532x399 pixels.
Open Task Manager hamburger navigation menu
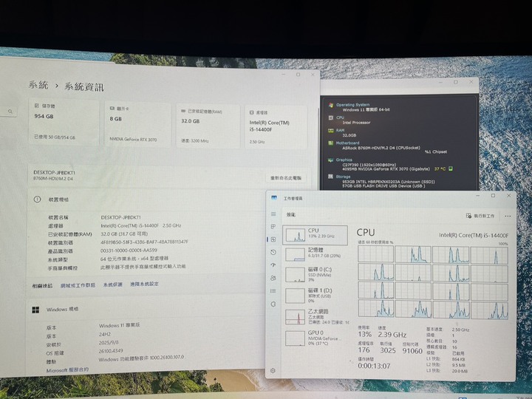click(x=273, y=214)
